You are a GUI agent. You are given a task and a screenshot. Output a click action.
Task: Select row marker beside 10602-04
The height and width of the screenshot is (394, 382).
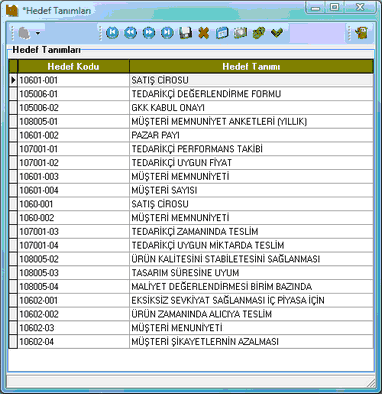coord(13,342)
